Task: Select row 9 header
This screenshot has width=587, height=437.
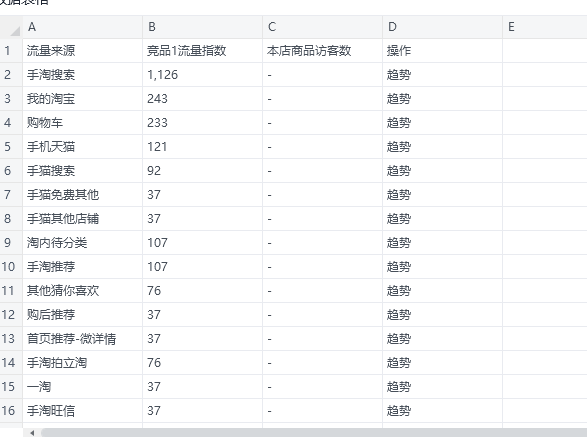Action: click(11, 243)
